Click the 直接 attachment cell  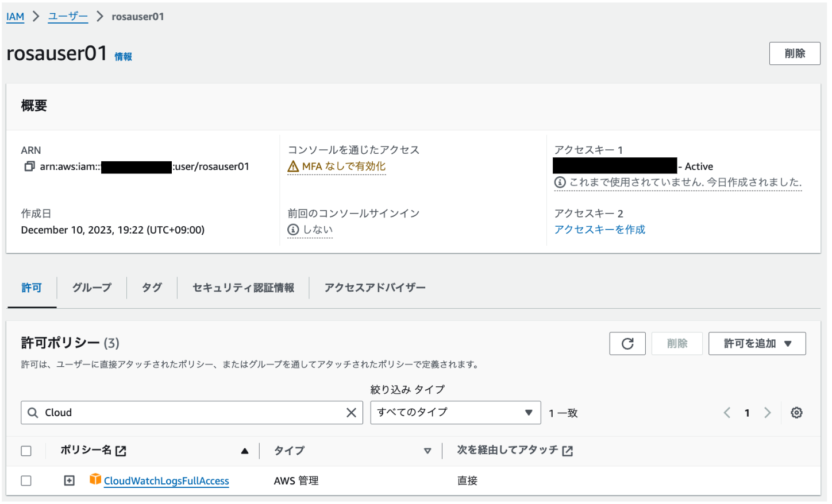467,481
